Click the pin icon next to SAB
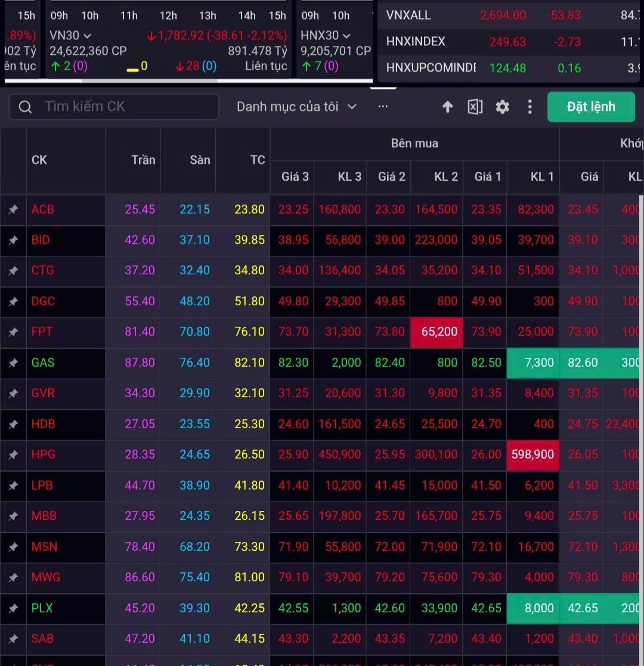 pos(13,639)
